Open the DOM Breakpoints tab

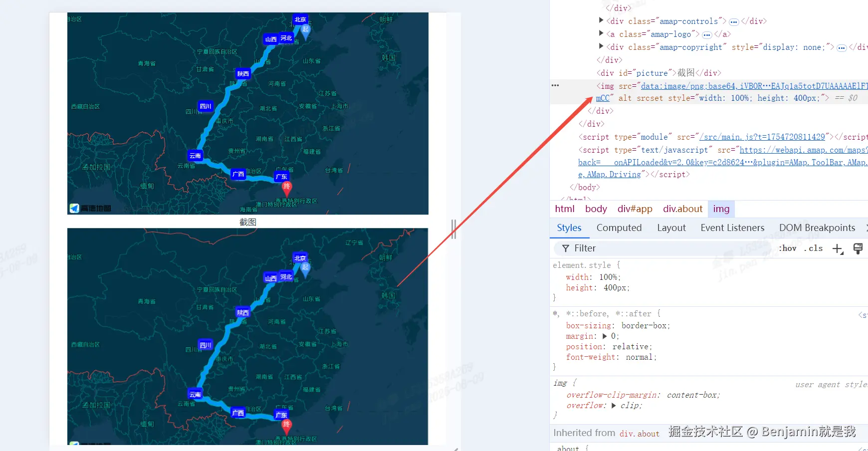coord(817,228)
